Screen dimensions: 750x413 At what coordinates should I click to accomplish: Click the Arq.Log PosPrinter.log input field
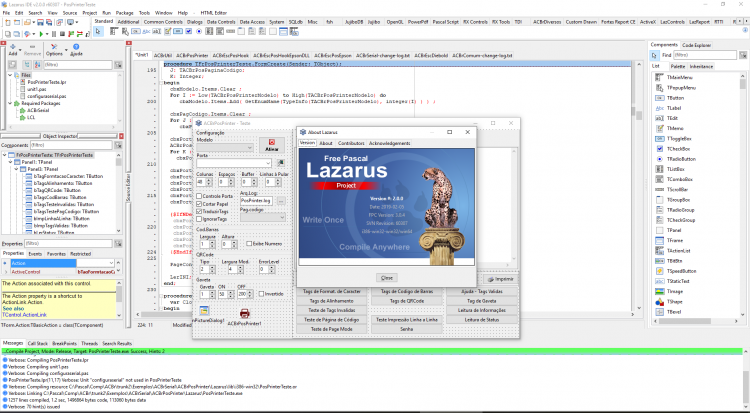[256, 201]
